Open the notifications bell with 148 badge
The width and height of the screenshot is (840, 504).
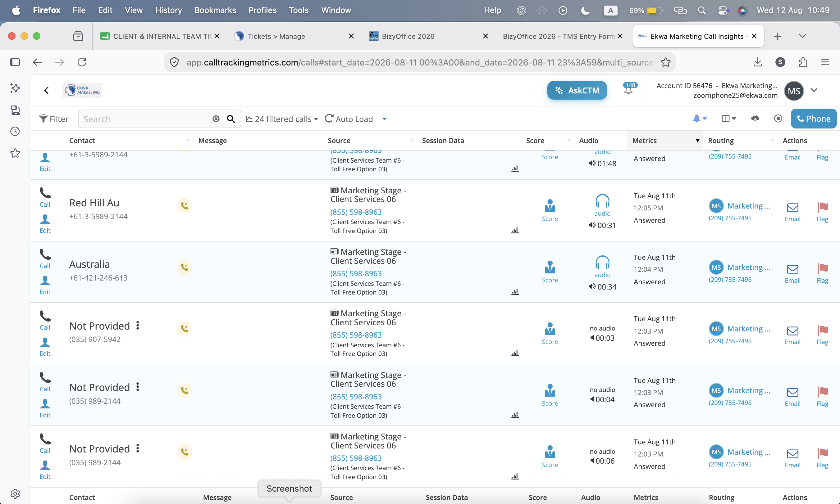click(629, 89)
